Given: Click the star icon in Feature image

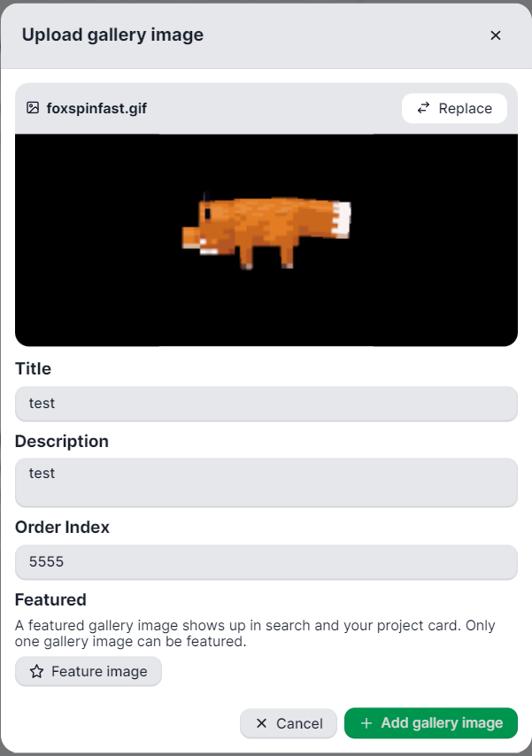Looking at the screenshot, I should coord(35,671).
